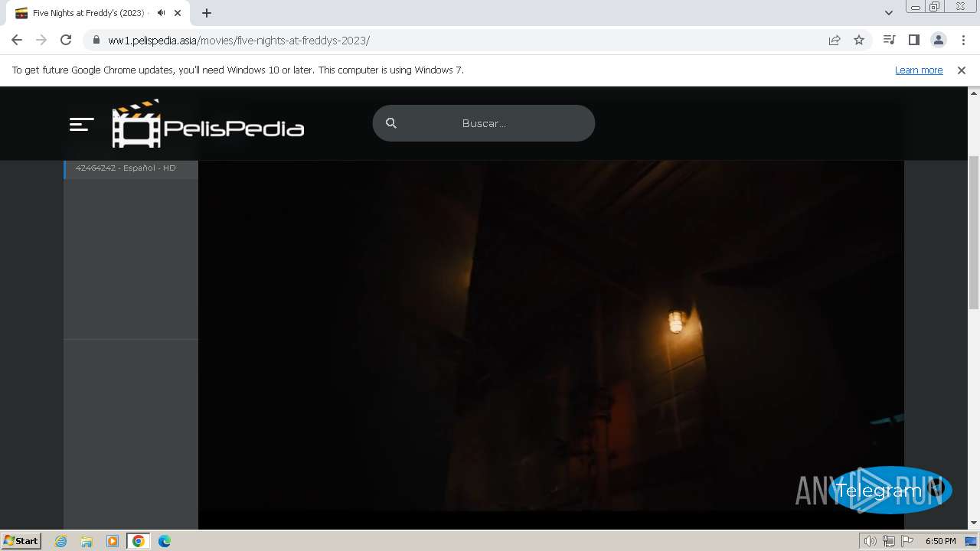980x551 pixels.
Task: Go back to the previous page
Action: pos(17,40)
